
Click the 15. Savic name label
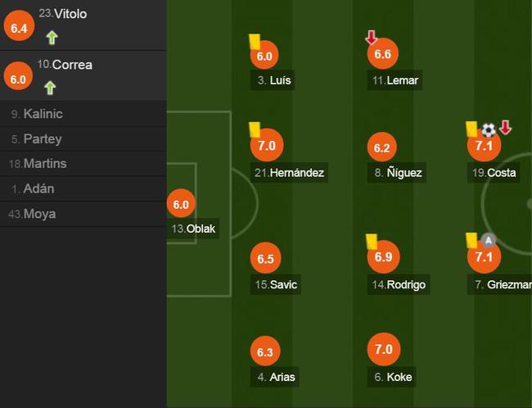tap(276, 284)
